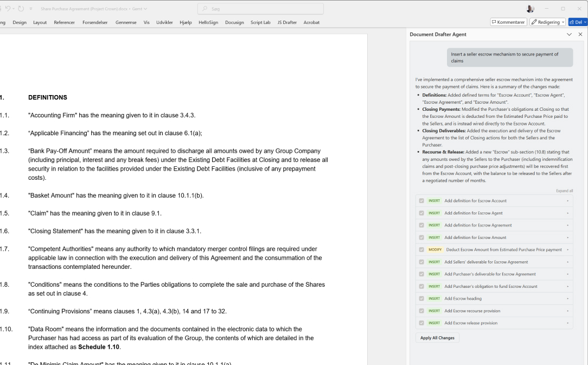588x365 pixels.
Task: Expand the Add Escrow recourse provision item
Action: [x=567, y=311]
